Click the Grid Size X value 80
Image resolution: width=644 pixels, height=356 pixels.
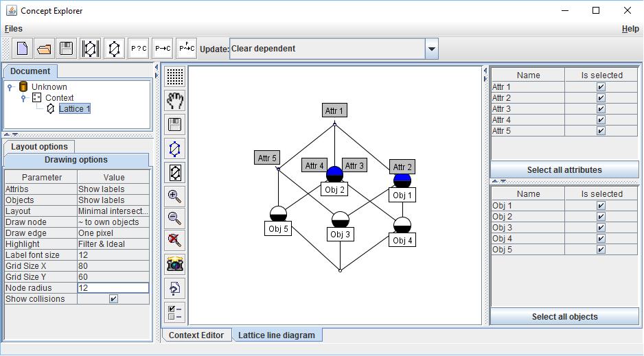pos(113,265)
